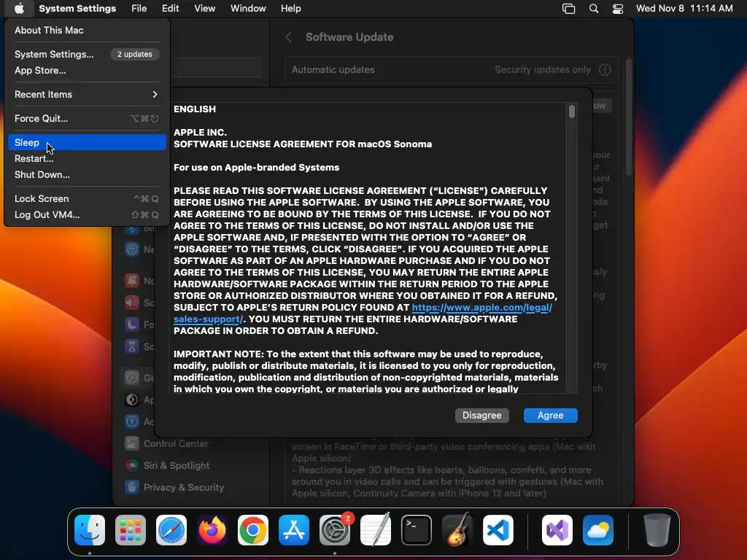This screenshot has height=560, width=747.
Task: Click the Stage Manager windows icon in menu bar
Action: (569, 9)
